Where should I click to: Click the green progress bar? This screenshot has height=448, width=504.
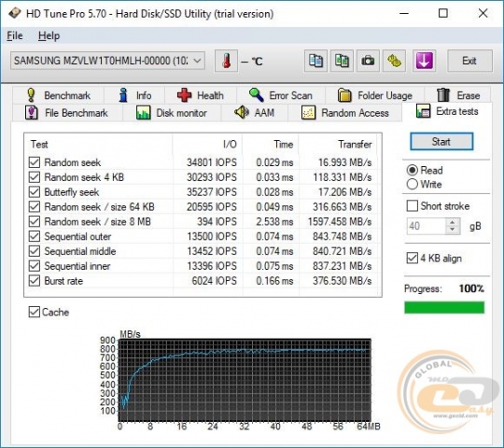(x=444, y=308)
